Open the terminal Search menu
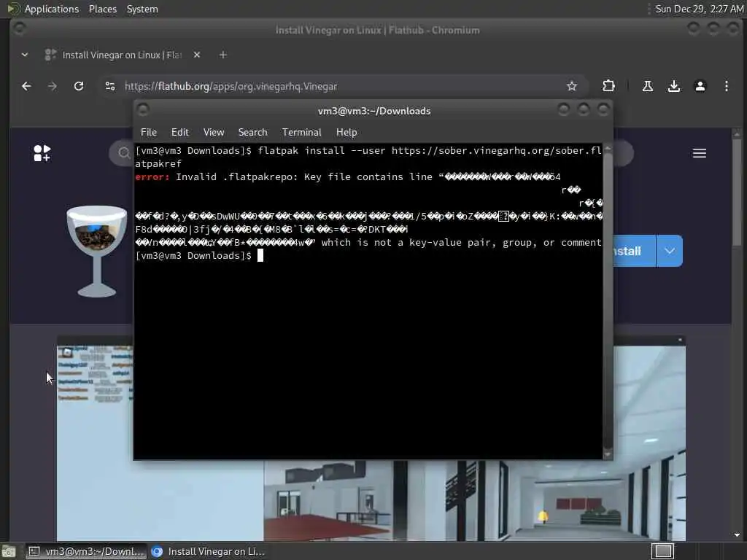The image size is (747, 560). 252,133
